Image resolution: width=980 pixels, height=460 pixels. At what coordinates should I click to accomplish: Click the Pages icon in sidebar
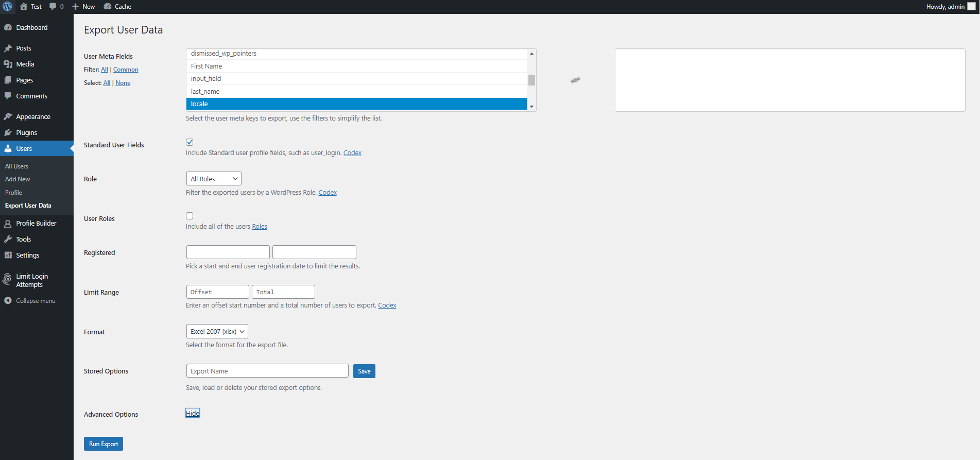pos(8,80)
